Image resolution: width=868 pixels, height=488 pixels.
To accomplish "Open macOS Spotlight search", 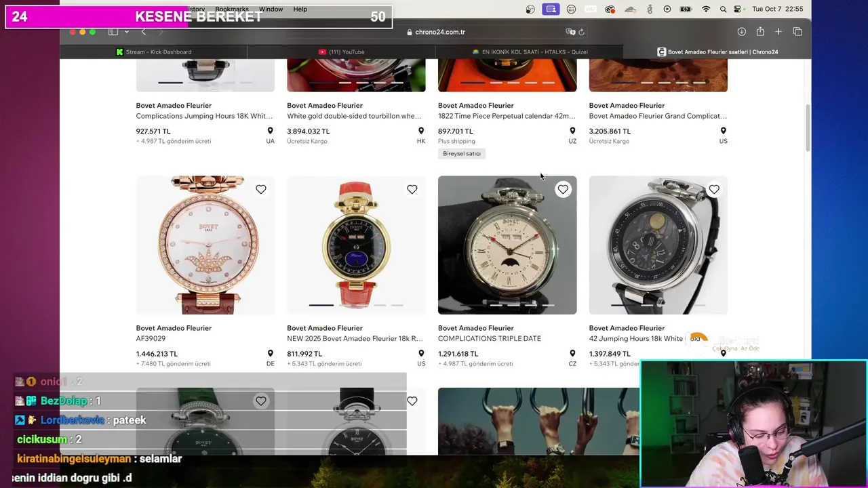I will [723, 9].
